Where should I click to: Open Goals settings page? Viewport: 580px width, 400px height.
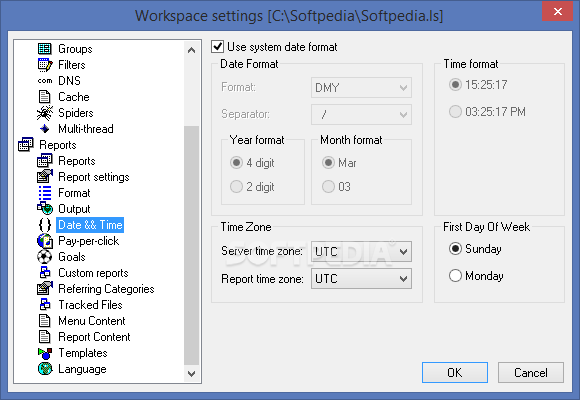tap(72, 257)
